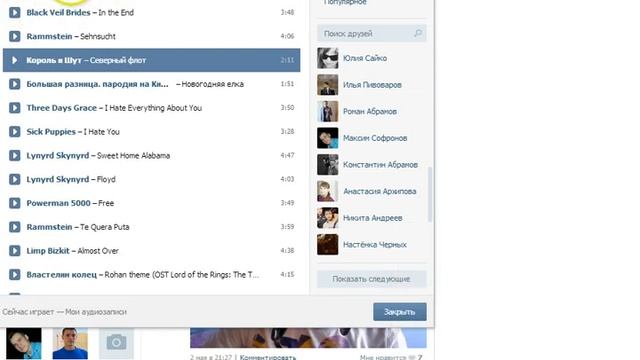Viewport: 640px width, 360px height.
Task: Click Сейчас играет — Мои аудиозаписи text
Action: point(64,312)
